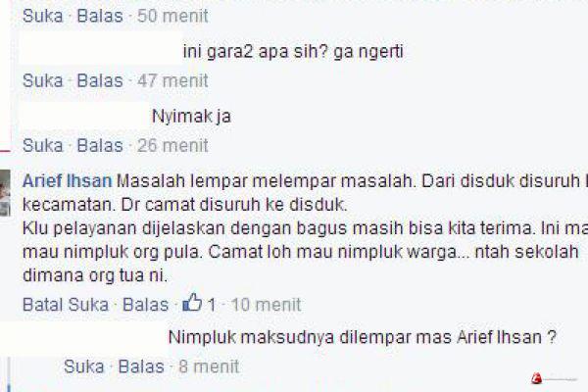Open the 10 menit timestamp link
588x392 pixels.
pyautogui.click(x=266, y=304)
